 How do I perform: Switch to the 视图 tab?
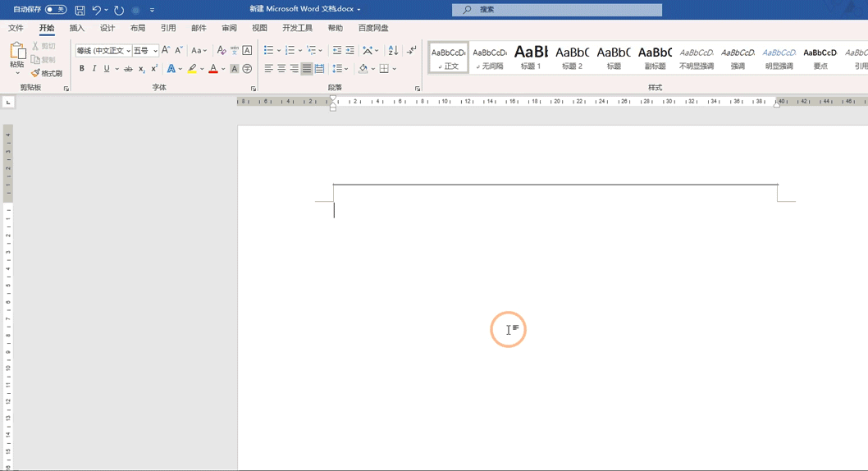pyautogui.click(x=259, y=28)
